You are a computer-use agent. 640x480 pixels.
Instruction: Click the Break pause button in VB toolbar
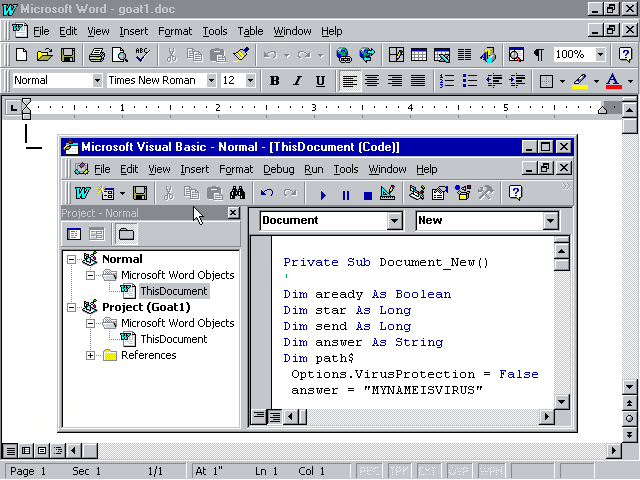click(346, 195)
